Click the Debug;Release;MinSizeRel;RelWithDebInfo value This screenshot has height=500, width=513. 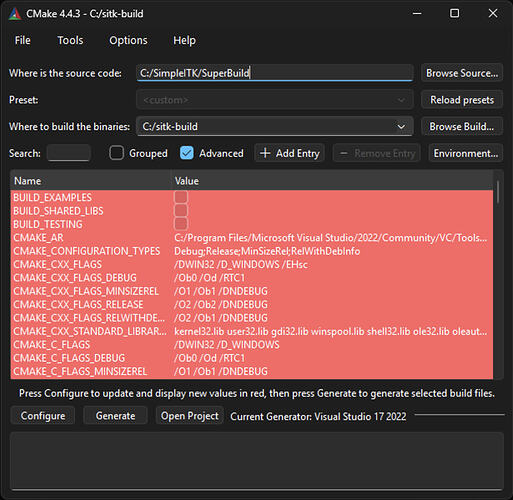[267, 251]
